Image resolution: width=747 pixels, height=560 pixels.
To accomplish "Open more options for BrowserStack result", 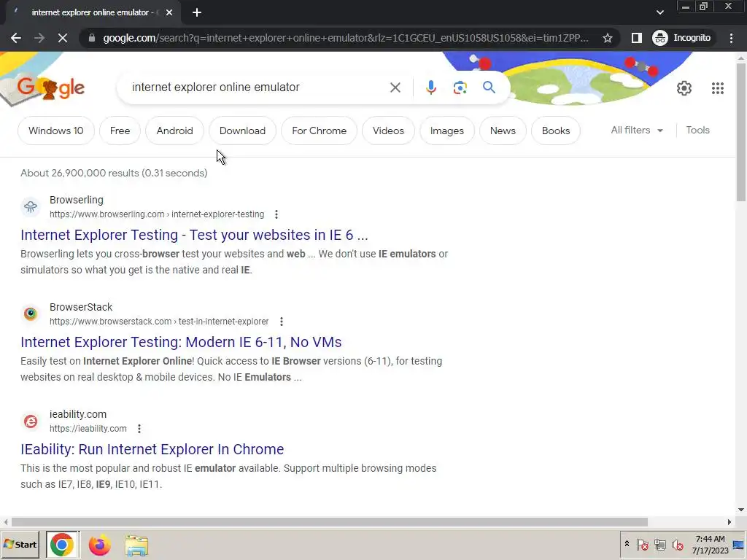I will (x=282, y=322).
